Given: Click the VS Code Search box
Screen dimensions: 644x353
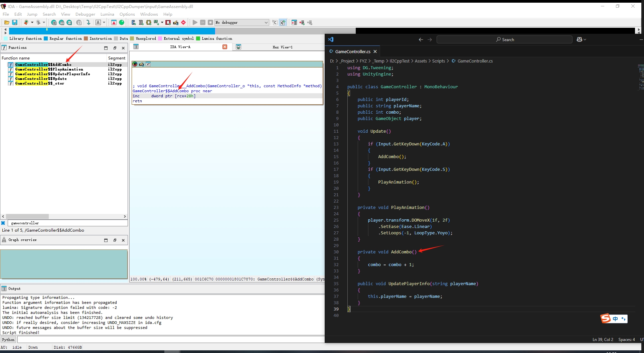Looking at the screenshot, I should 504,39.
